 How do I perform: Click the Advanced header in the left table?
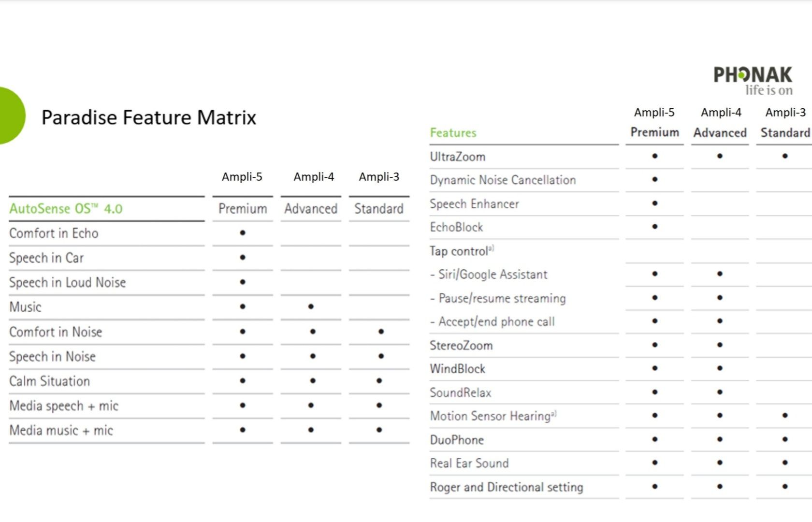click(311, 209)
